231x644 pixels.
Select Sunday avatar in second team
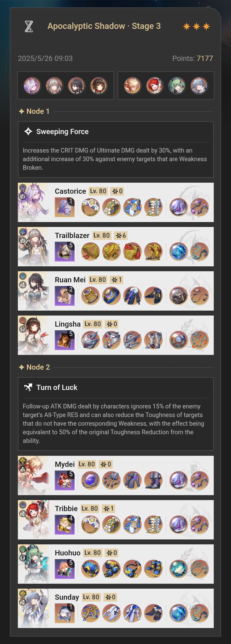pyautogui.click(x=199, y=85)
